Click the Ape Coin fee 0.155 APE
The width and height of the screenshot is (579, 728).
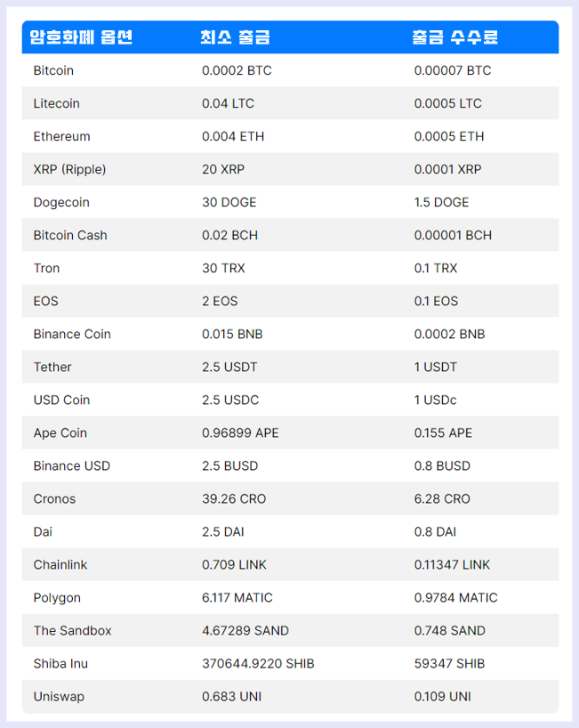[443, 433]
